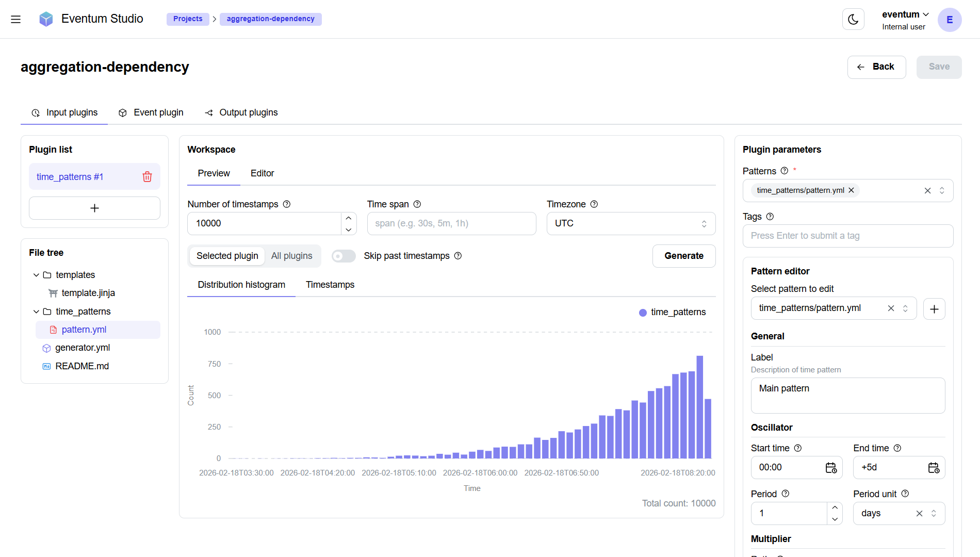
Task: Click the Time span input field
Action: 451,224
